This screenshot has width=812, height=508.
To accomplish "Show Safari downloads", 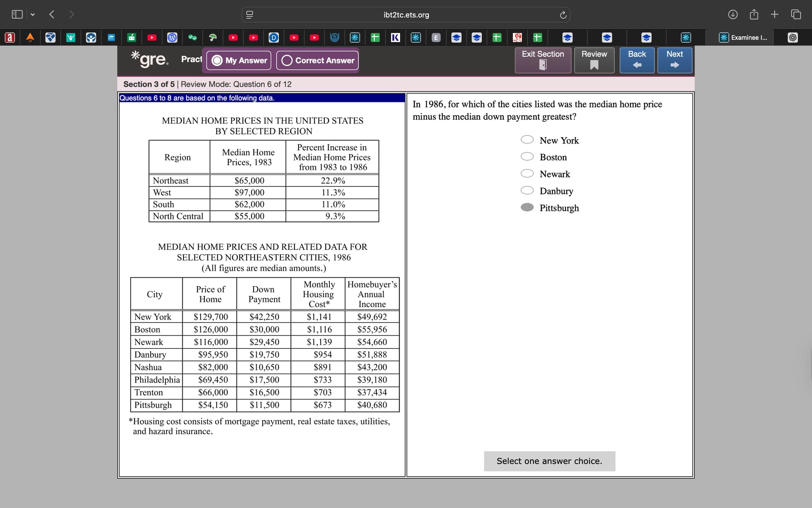I will pyautogui.click(x=733, y=14).
